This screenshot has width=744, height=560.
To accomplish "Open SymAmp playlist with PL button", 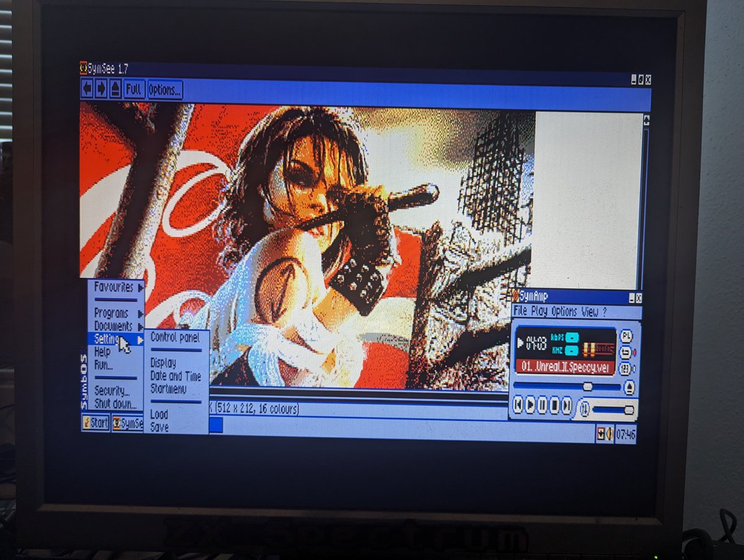I will point(626,336).
